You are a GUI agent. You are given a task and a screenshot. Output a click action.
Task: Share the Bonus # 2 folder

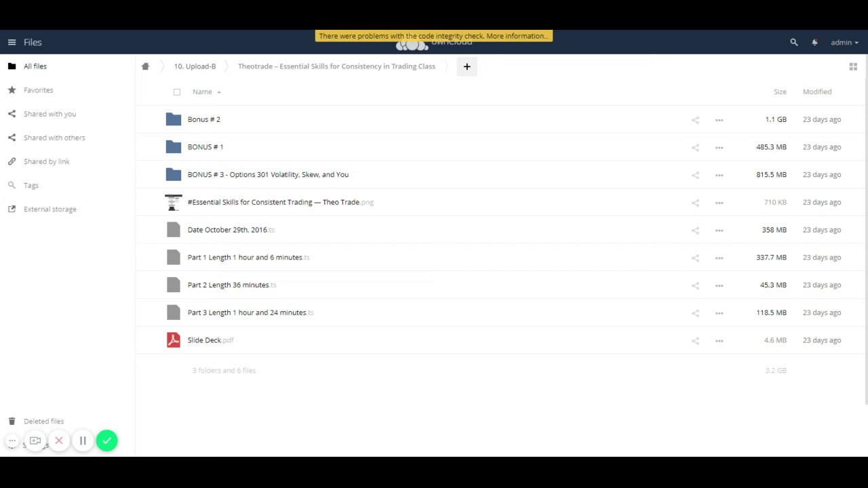[695, 120]
